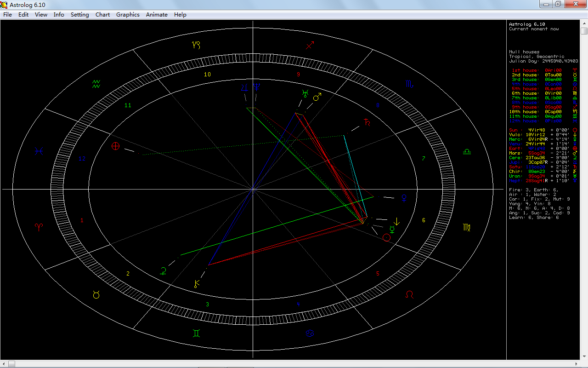Click the Virgo glyph on the wheel

tap(467, 227)
